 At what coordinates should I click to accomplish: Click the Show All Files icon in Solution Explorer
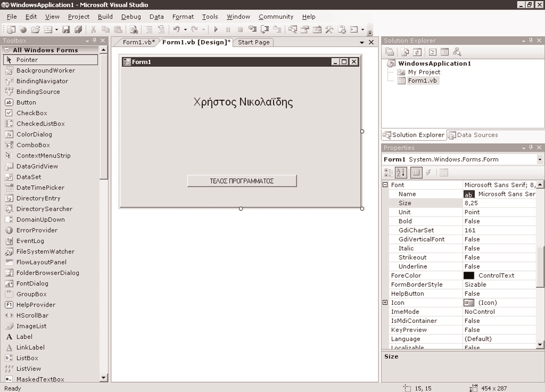pos(405,52)
